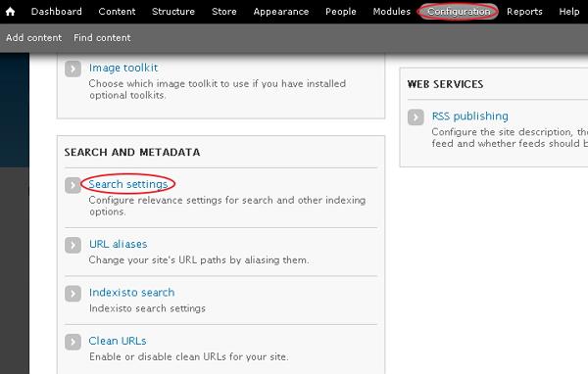Screen dimensions: 588x374
Task: Click text 'Enable or disable clean URLs for your site.'
Action: click(x=188, y=356)
